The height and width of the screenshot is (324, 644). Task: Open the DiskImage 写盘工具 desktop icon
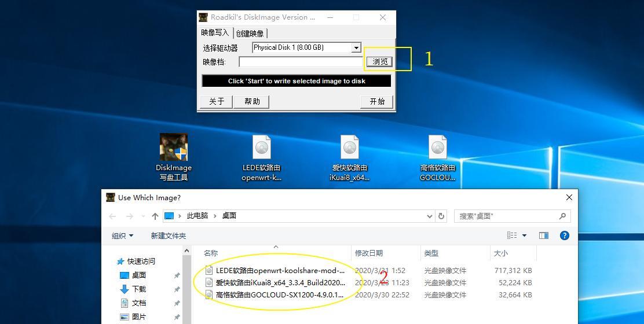pyautogui.click(x=174, y=158)
